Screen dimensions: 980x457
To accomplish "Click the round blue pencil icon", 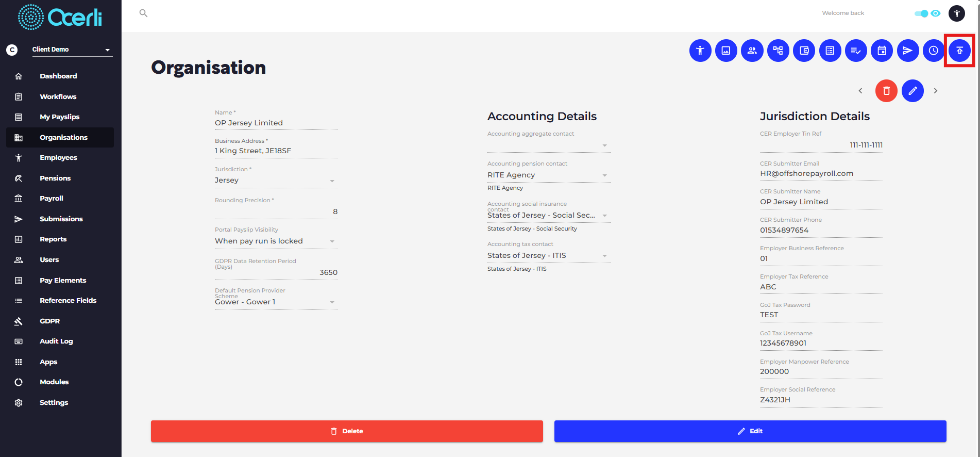I will [x=913, y=91].
